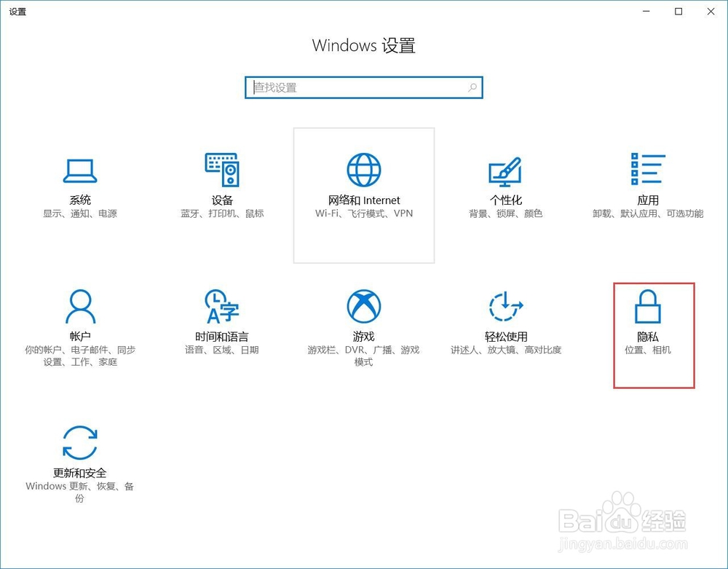Click the 设置 title bar label
Image resolution: width=728 pixels, height=569 pixels.
click(17, 12)
